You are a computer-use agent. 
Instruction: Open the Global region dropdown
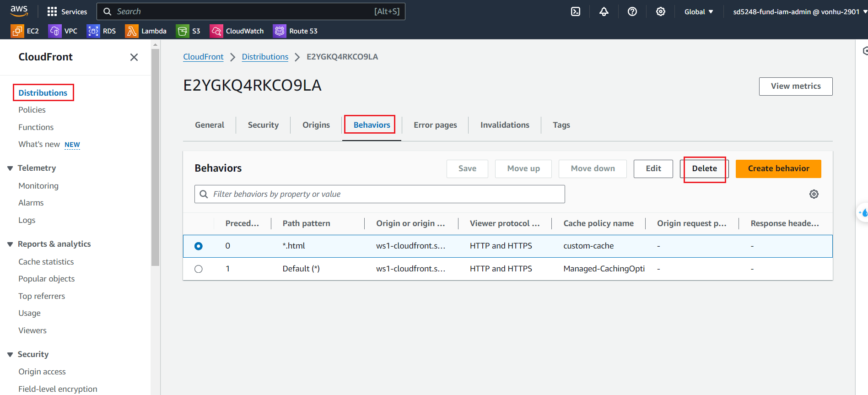(698, 11)
